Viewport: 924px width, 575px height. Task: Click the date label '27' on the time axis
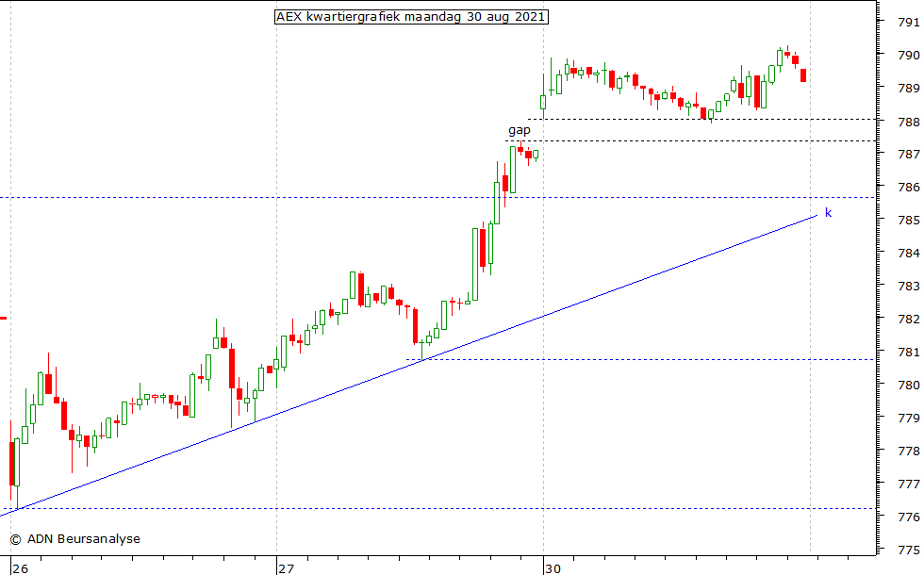click(x=286, y=568)
